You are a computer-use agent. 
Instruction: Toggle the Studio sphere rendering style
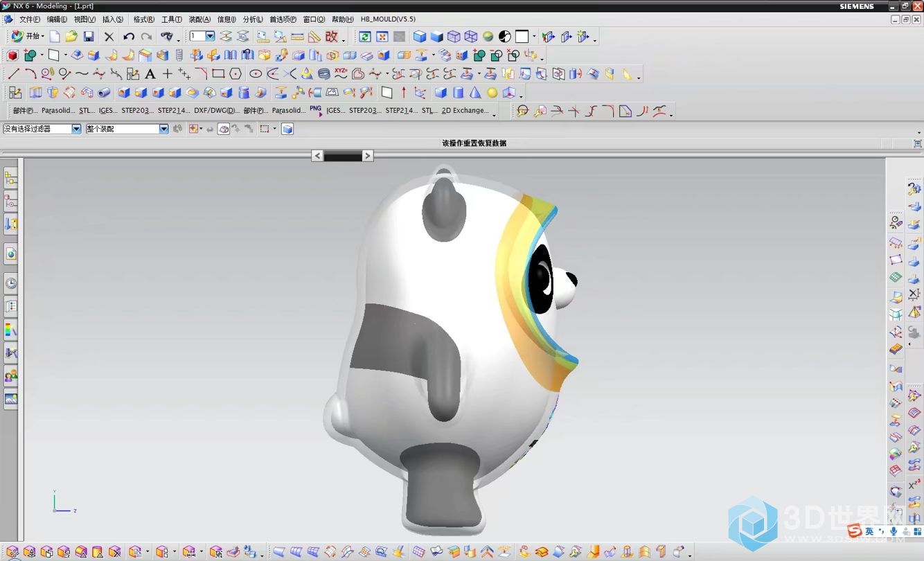click(x=488, y=37)
